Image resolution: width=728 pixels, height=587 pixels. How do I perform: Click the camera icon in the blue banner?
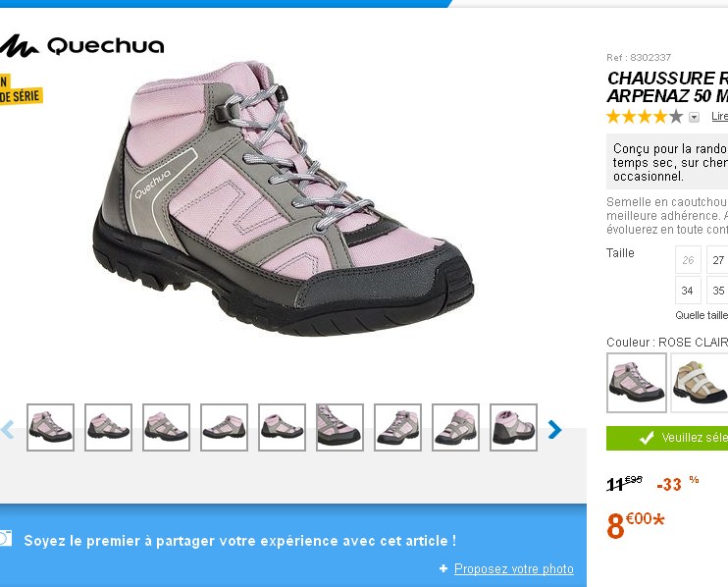[6, 538]
